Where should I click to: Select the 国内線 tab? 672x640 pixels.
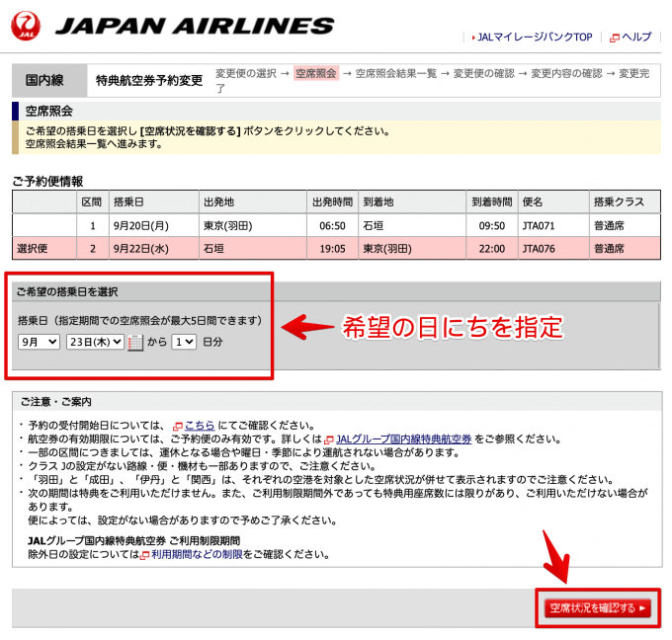click(x=46, y=80)
